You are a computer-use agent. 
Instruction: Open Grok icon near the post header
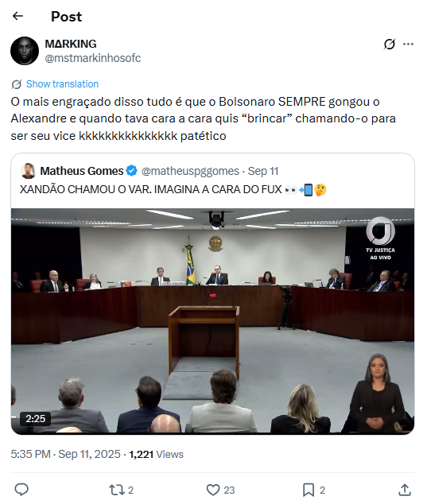coord(390,44)
